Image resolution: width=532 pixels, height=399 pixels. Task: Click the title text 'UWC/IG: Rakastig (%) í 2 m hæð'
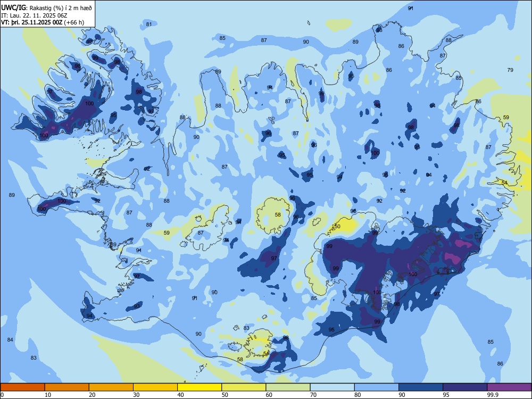click(x=46, y=7)
